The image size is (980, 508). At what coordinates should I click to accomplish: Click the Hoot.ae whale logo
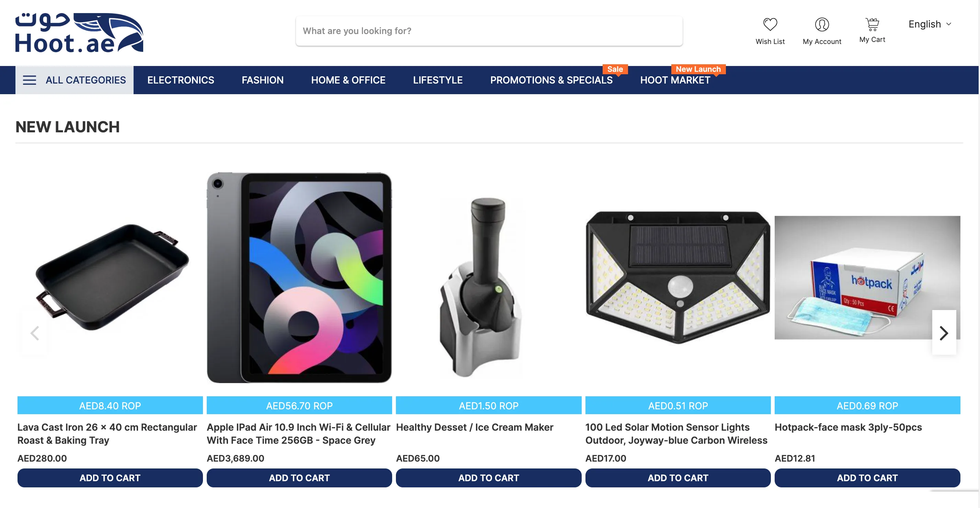coord(79,32)
